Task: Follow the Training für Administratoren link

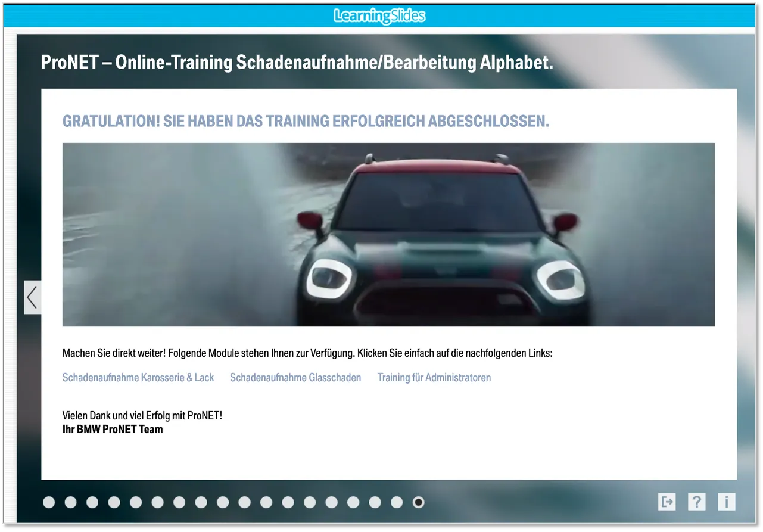Action: pyautogui.click(x=434, y=378)
